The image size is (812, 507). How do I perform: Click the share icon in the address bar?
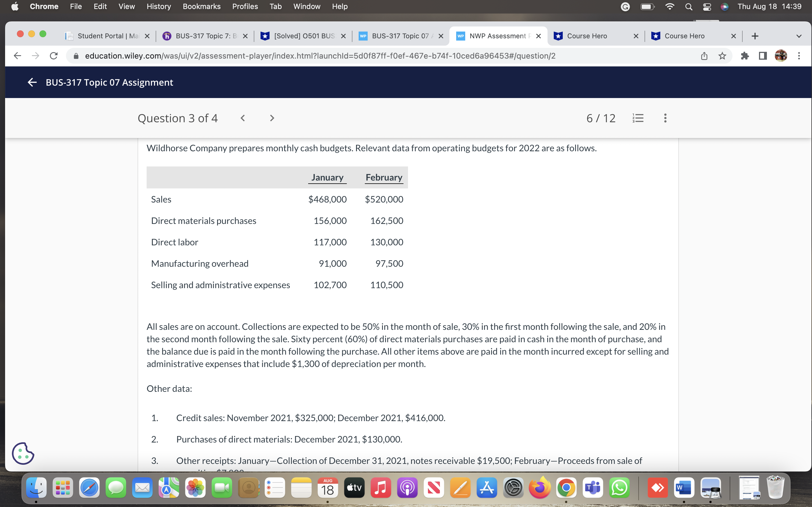(704, 56)
